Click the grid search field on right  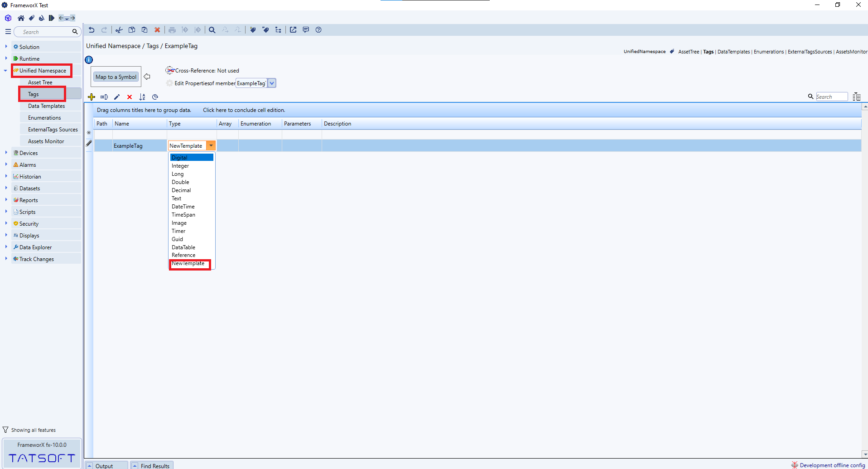click(831, 97)
